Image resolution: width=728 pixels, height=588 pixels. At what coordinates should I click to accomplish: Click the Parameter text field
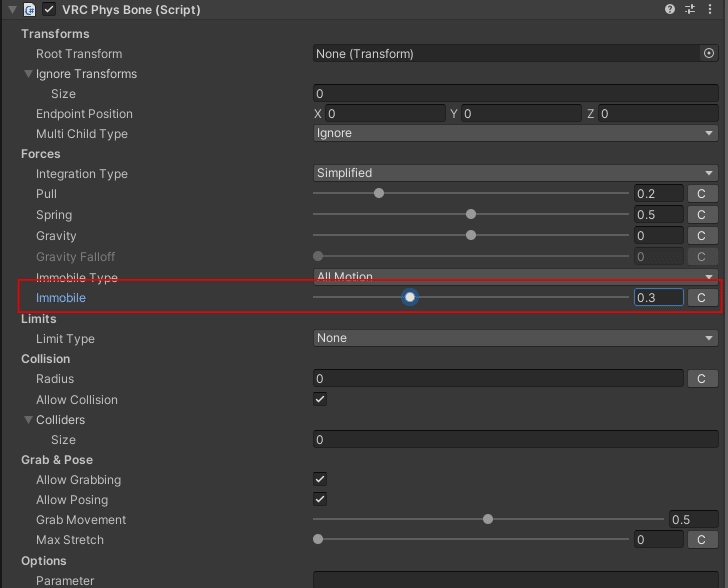(x=516, y=580)
